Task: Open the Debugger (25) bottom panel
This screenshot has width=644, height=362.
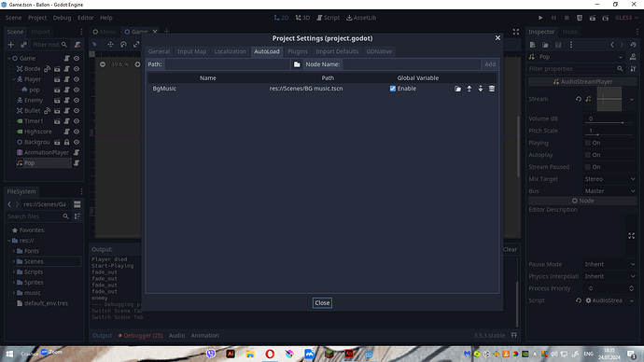Action: [140, 335]
